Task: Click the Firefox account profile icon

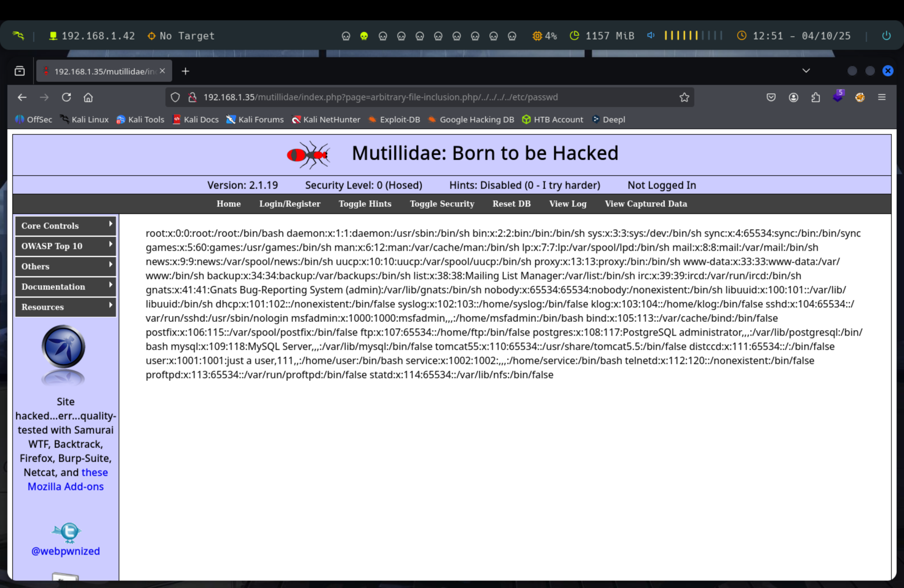Action: tap(793, 97)
